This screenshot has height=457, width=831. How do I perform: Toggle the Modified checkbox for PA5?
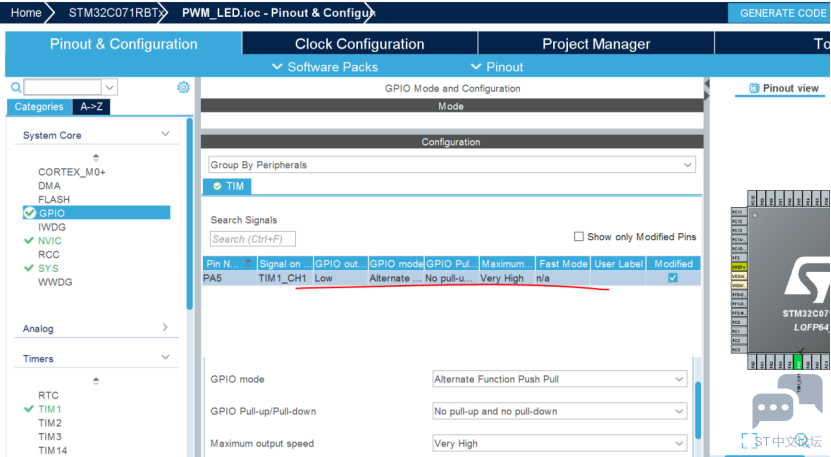click(x=673, y=278)
